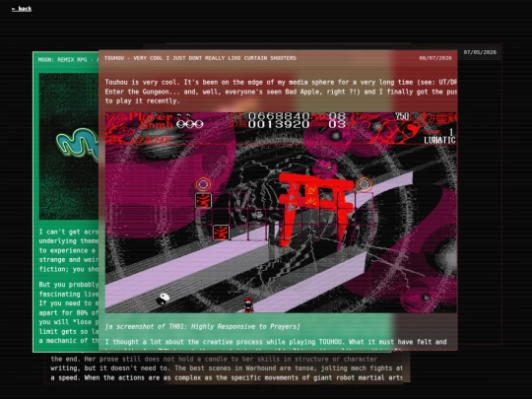Viewport: 532px width, 399px height.
Task: Click the 08/07/2026 date on Touhou card
Action: [x=435, y=58]
